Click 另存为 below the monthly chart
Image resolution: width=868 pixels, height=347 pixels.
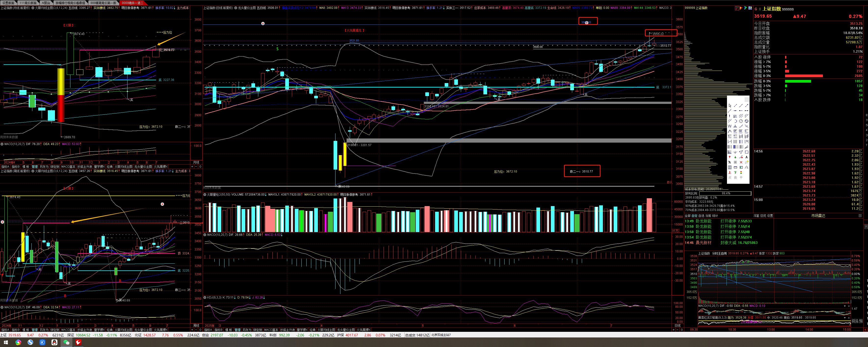(x=44, y=167)
